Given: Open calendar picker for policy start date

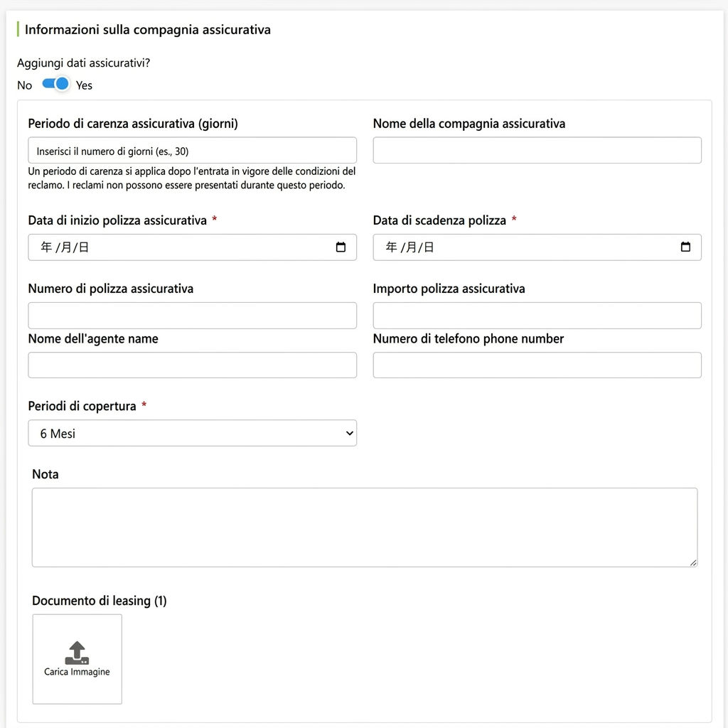Looking at the screenshot, I should point(341,247).
